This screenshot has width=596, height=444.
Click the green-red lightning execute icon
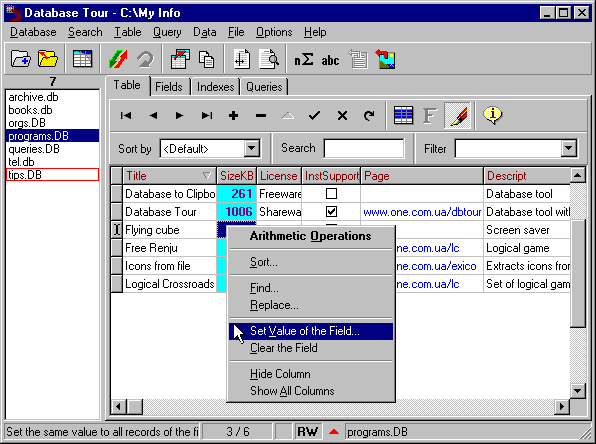pos(118,59)
